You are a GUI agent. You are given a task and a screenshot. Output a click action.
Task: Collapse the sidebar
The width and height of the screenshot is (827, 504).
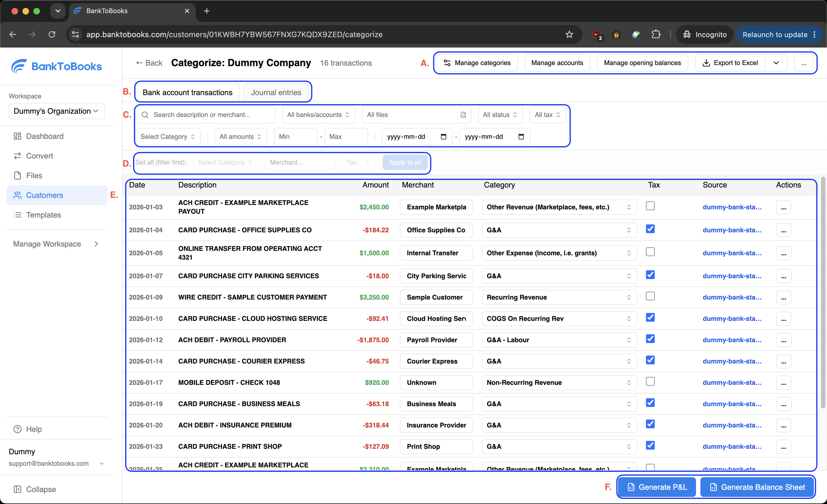click(34, 489)
